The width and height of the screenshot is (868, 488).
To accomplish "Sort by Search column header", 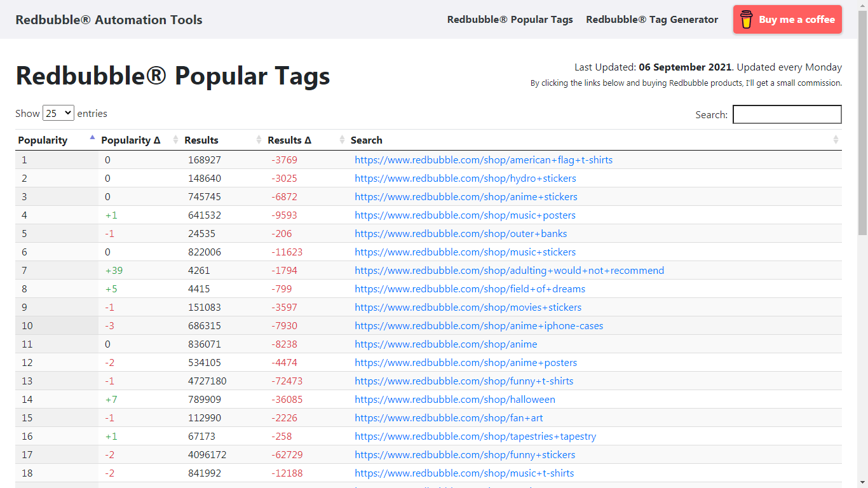I will [595, 140].
